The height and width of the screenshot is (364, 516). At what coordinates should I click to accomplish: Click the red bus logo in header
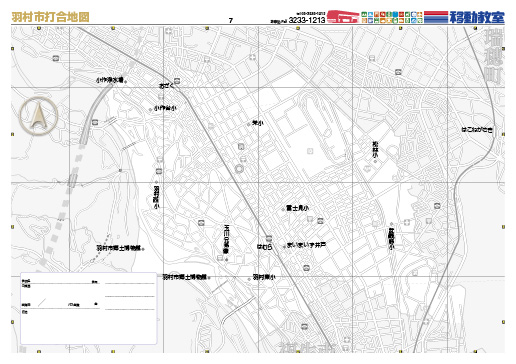(343, 16)
